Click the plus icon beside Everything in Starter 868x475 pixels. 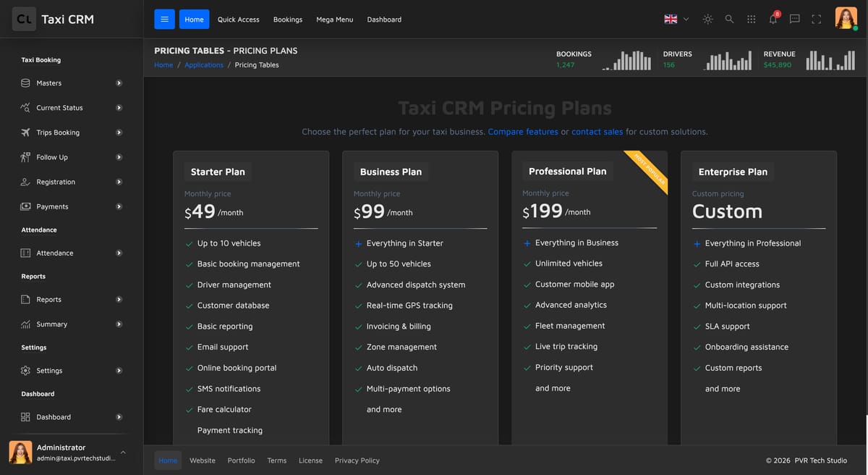coord(358,244)
